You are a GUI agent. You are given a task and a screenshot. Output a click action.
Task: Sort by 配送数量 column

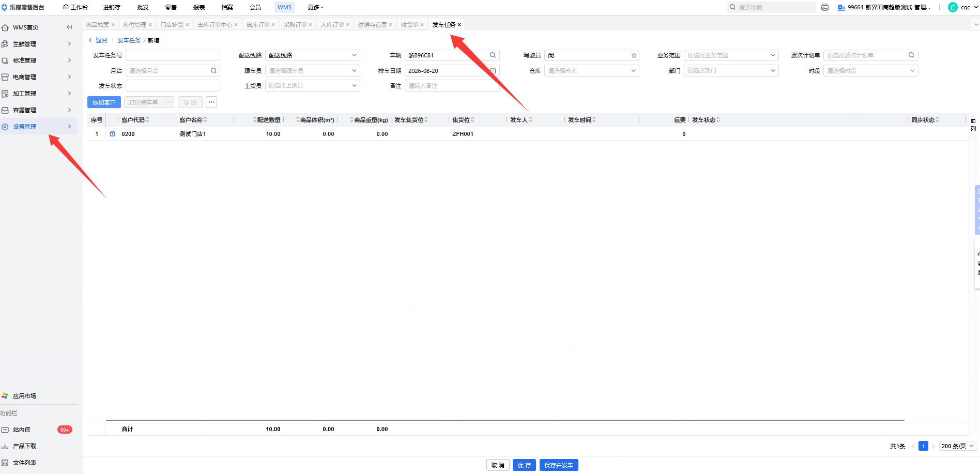pyautogui.click(x=255, y=120)
